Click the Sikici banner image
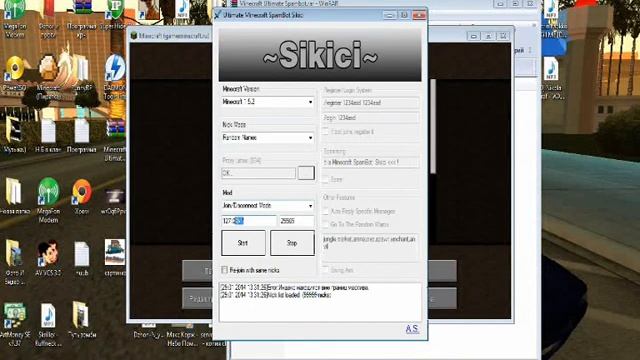The image size is (640, 360). click(x=320, y=55)
